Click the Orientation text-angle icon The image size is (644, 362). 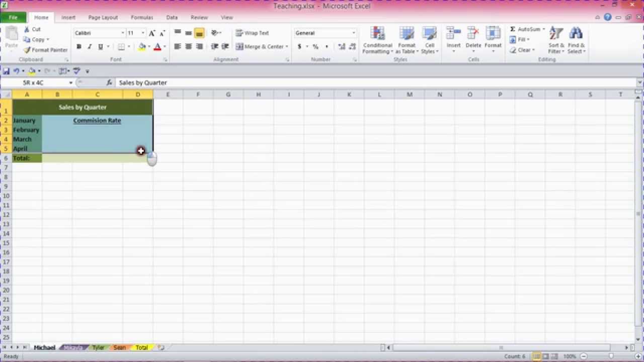(215, 33)
